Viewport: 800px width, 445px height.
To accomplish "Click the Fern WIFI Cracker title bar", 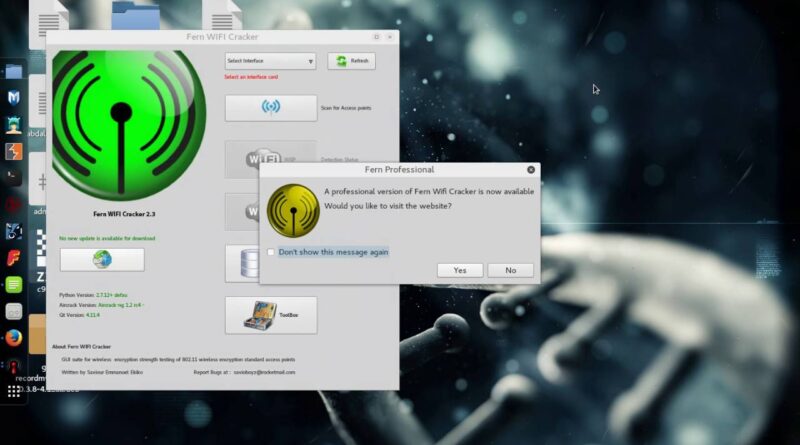I will pos(222,37).
